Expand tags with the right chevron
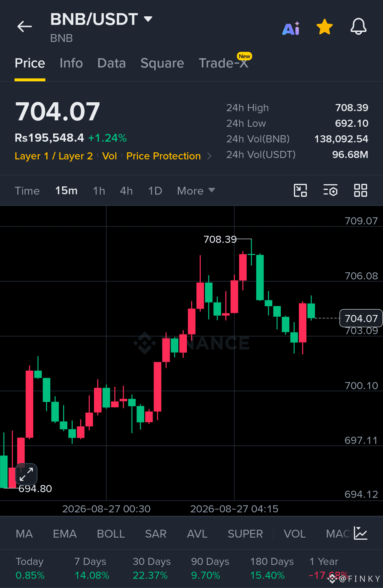This screenshot has width=383, height=588. (209, 156)
